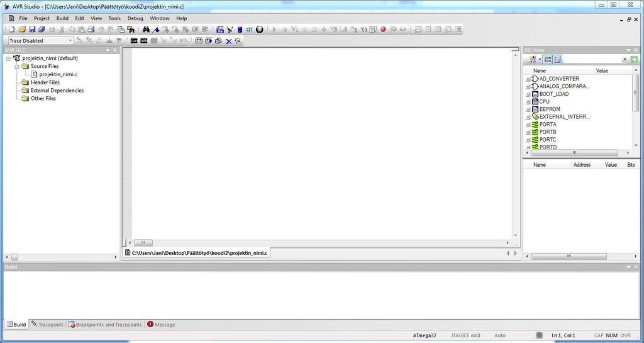Click the Save All toolbar icon
This screenshot has width=644, height=343.
42,29
